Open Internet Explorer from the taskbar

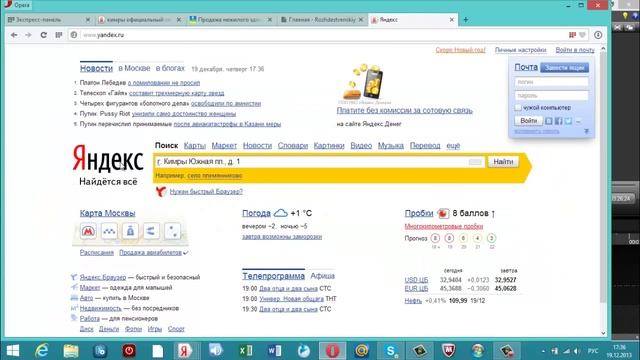42,351
